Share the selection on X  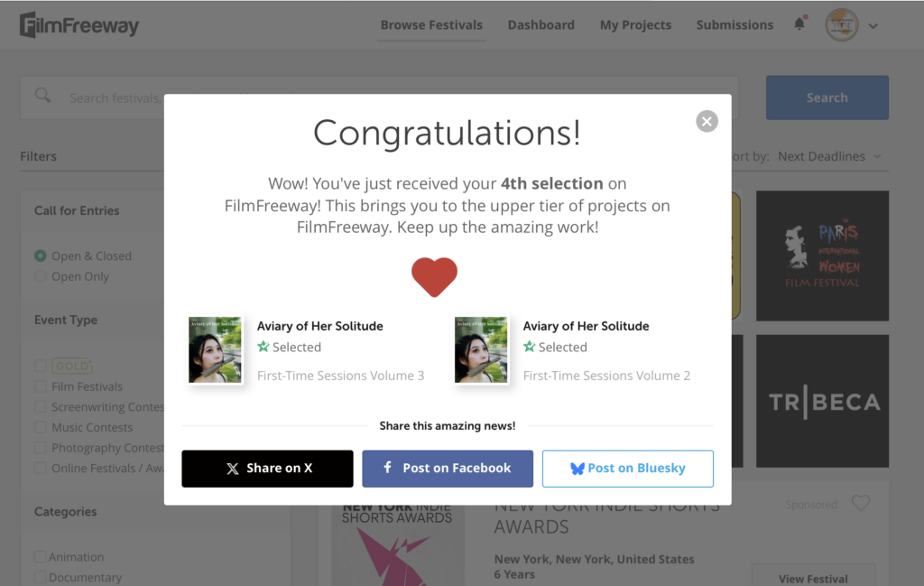tap(267, 468)
